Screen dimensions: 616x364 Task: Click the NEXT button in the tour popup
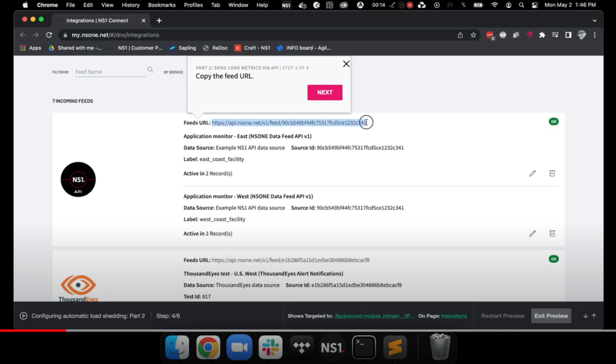pos(325,93)
